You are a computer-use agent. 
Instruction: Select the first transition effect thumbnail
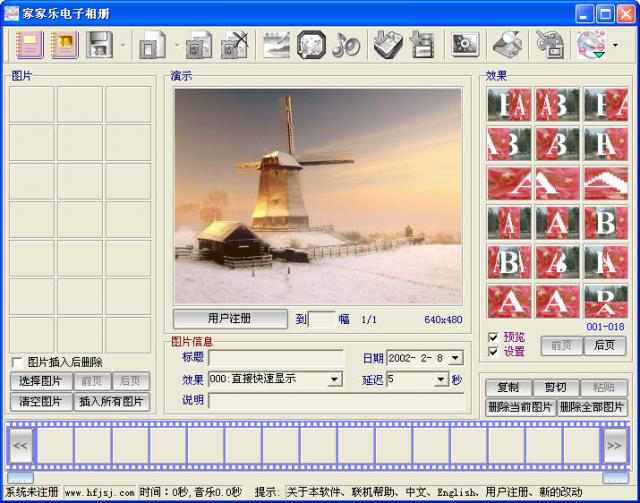(x=509, y=104)
